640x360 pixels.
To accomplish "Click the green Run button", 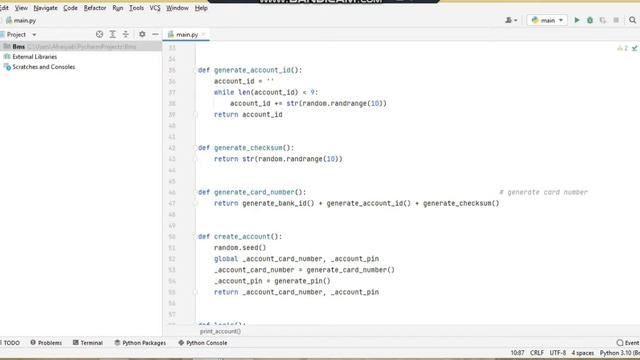I will [x=577, y=20].
